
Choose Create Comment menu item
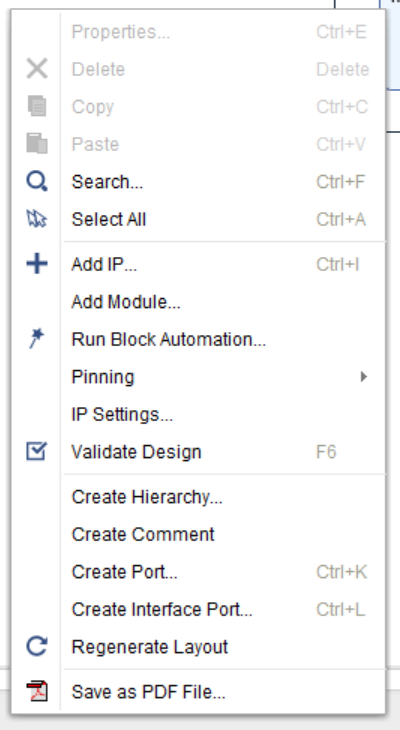tap(223, 534)
